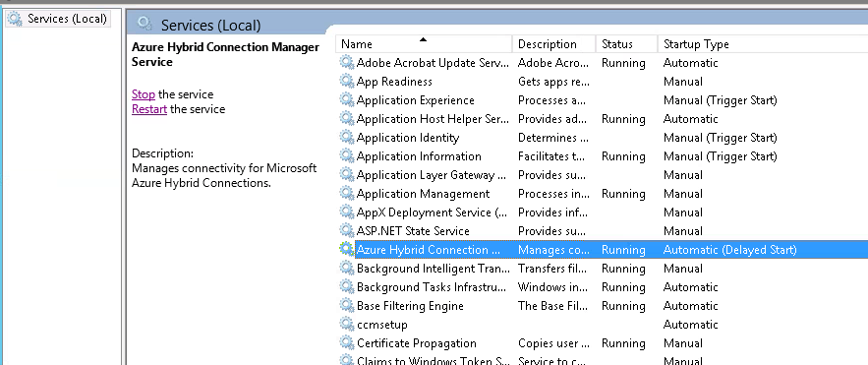Select the Azure Hybrid Connection service name
The width and height of the screenshot is (868, 365).
pos(429,250)
